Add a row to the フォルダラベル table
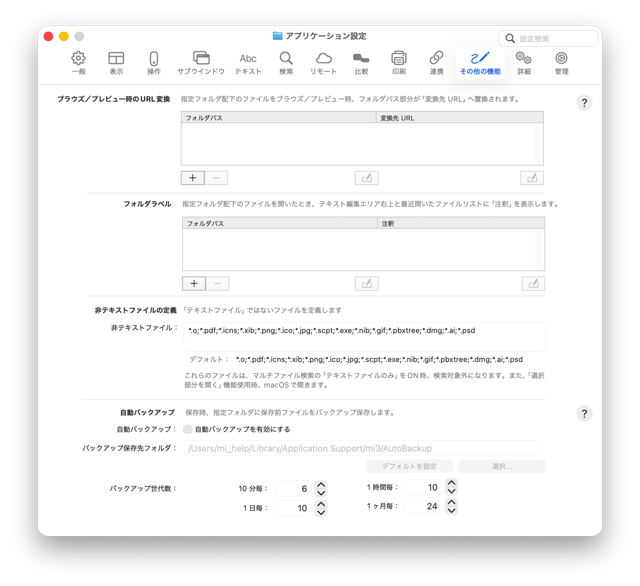The width and height of the screenshot is (640, 586). (194, 284)
